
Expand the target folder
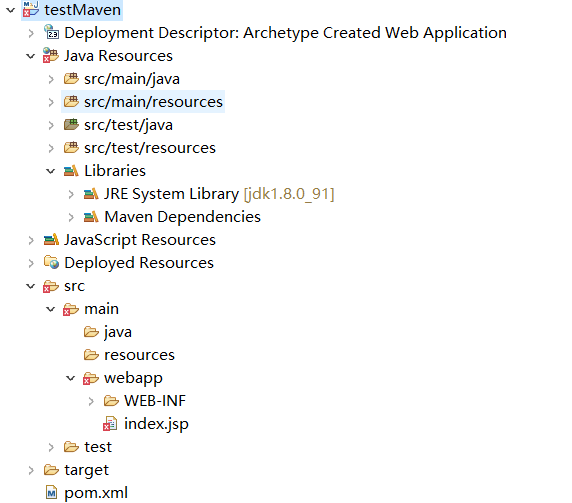(31, 470)
